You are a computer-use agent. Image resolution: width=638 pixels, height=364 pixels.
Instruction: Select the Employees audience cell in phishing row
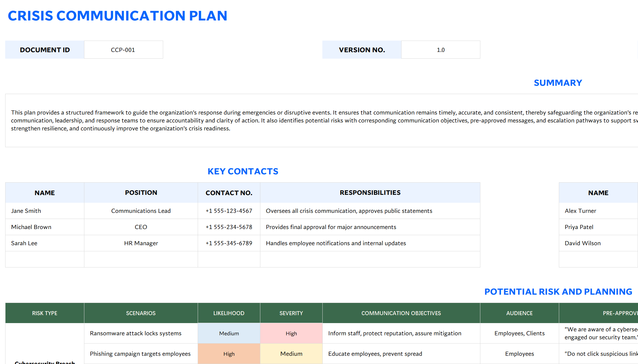(519, 354)
